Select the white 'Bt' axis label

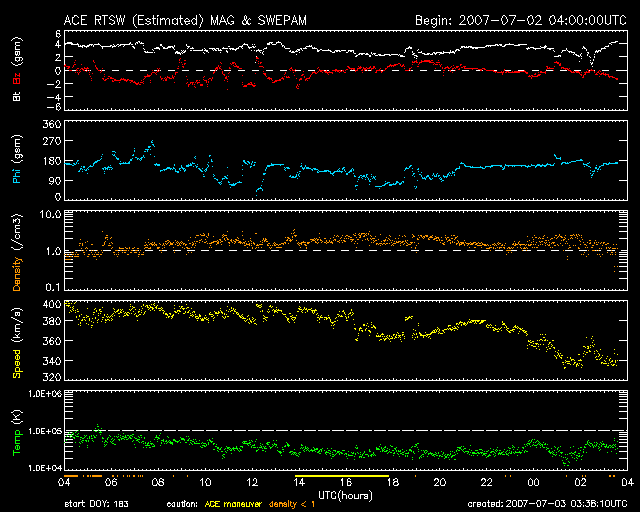pos(17,96)
